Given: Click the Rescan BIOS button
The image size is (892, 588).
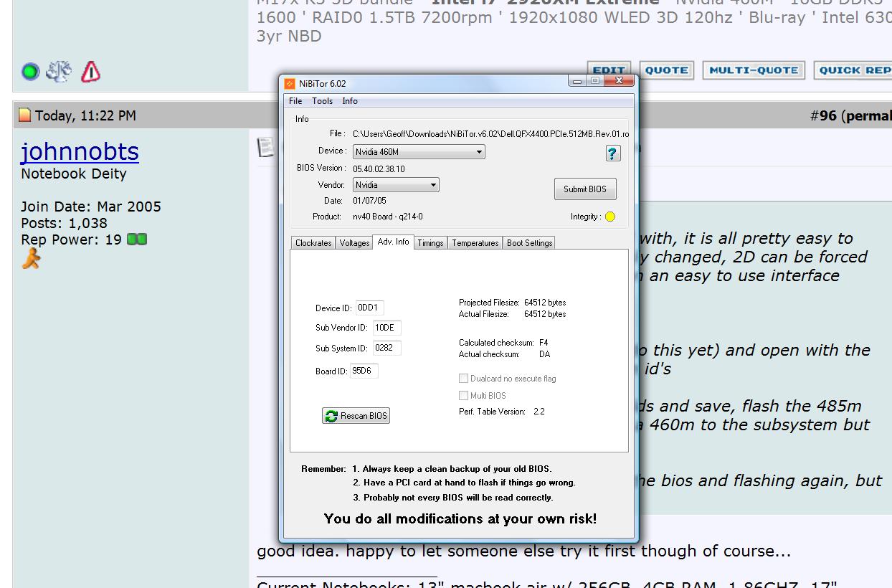Looking at the screenshot, I should (x=356, y=416).
